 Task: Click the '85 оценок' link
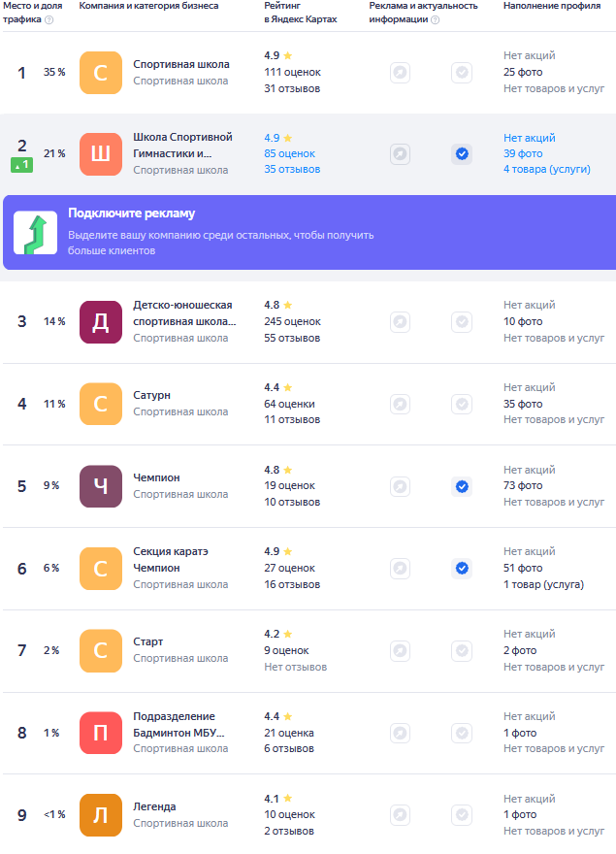click(x=290, y=153)
